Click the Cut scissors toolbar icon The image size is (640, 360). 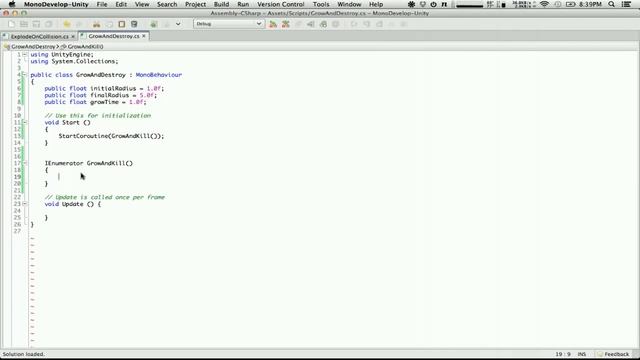[96, 24]
